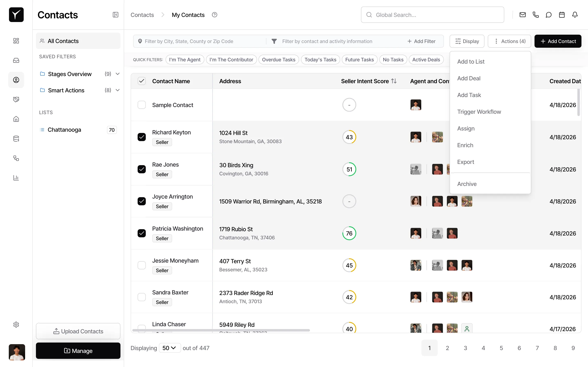
Task: Open the Dashboard from the sidebar
Action: (16, 41)
